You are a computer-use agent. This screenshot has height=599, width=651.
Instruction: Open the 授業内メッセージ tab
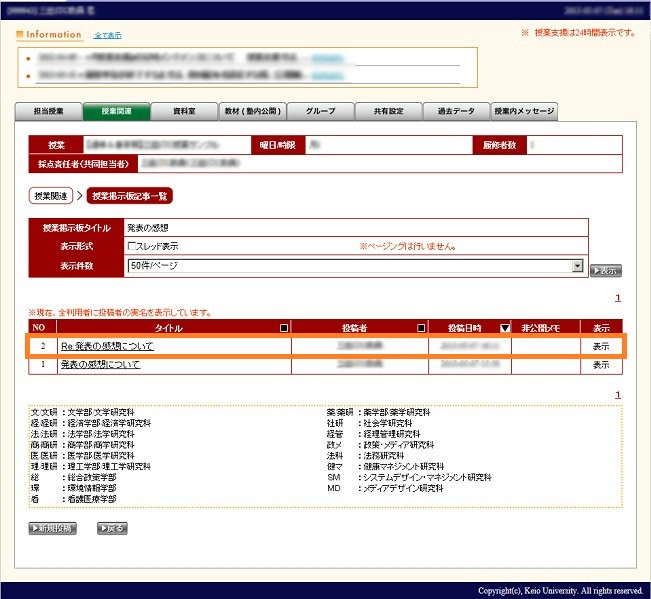click(x=524, y=111)
